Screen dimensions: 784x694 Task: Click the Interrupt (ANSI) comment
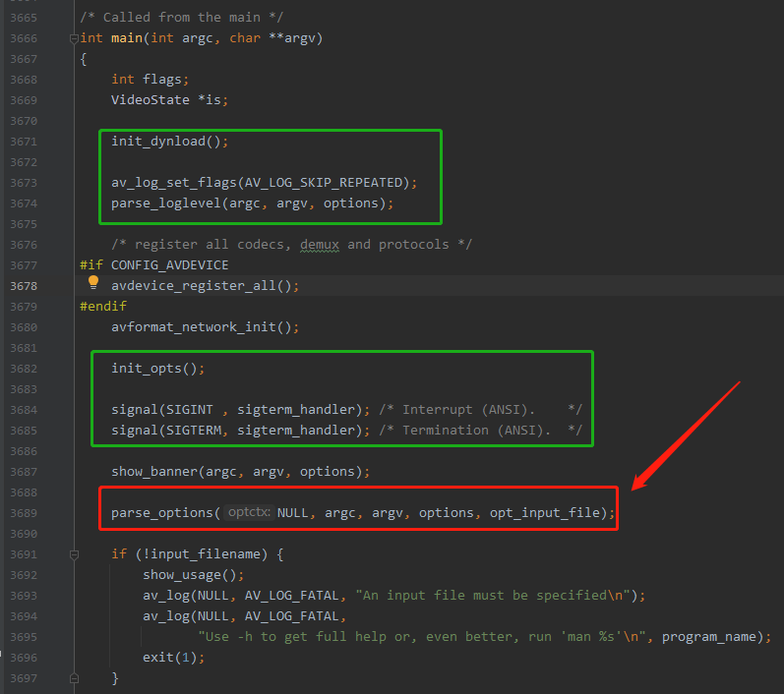481,410
